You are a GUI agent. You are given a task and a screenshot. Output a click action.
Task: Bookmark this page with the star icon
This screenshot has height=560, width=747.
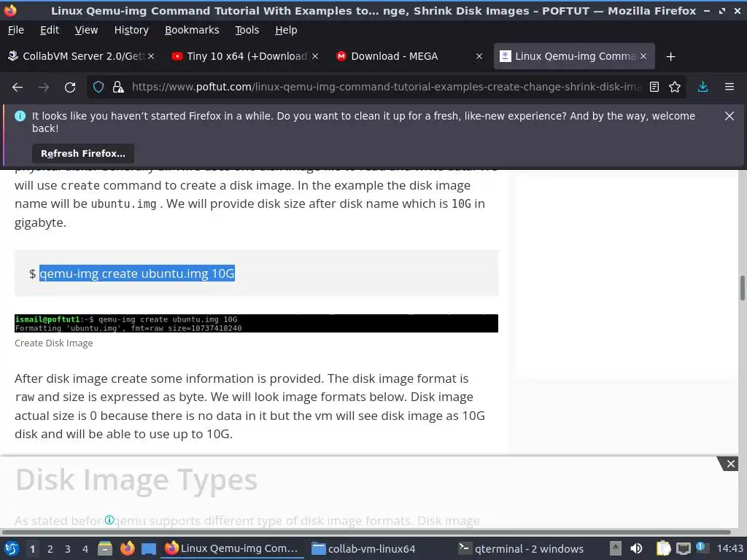[675, 87]
